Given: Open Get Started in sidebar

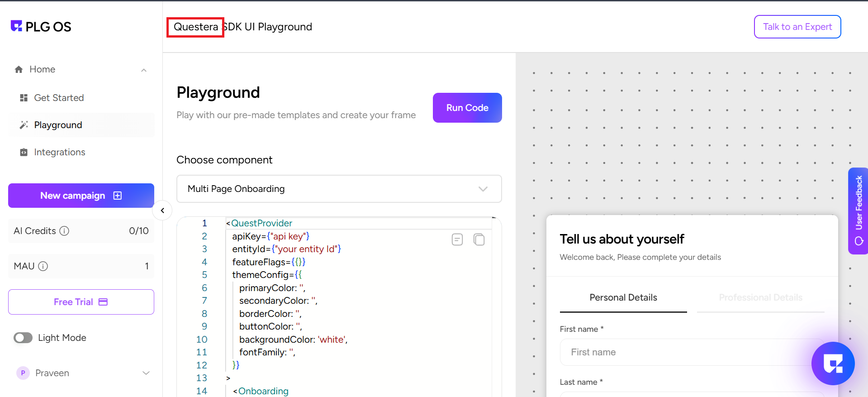Looking at the screenshot, I should point(59,98).
